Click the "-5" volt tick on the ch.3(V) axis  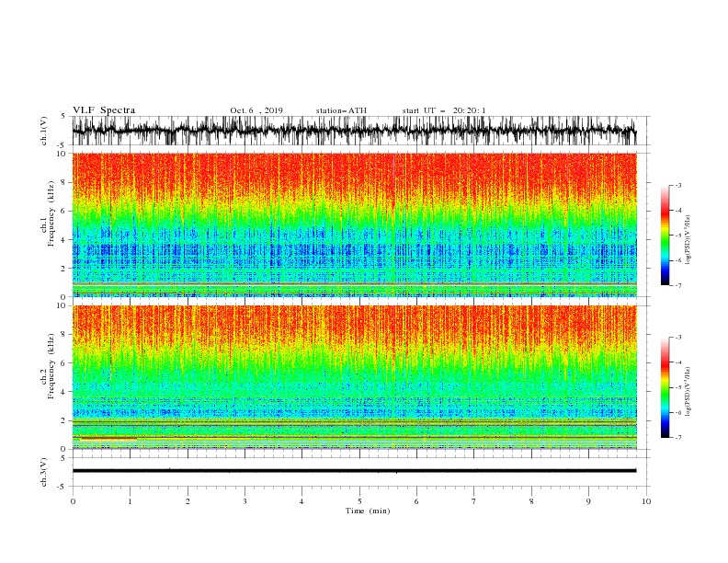tap(62, 487)
